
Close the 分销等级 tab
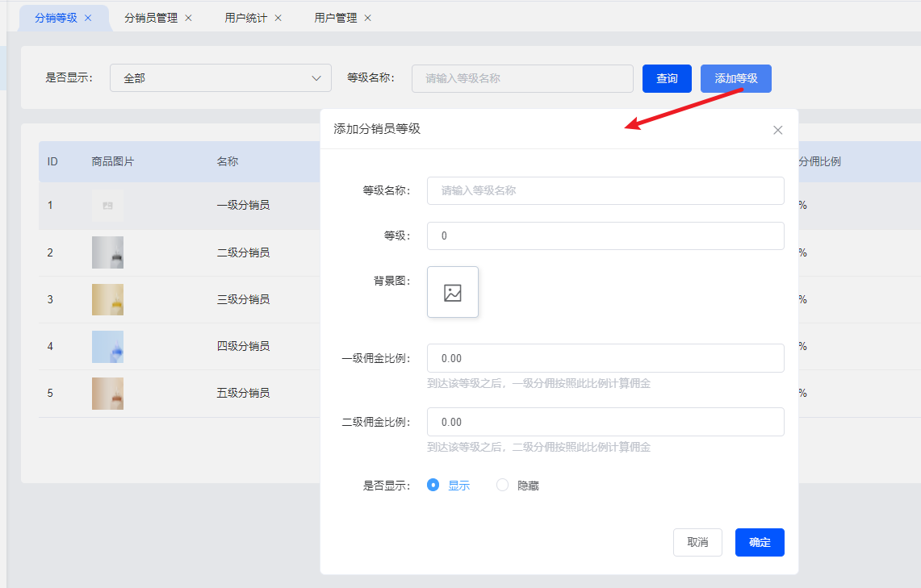[88, 19]
